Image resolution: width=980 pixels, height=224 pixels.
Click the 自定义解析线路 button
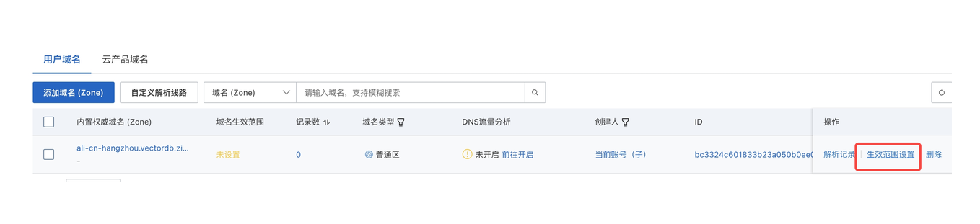click(x=159, y=92)
